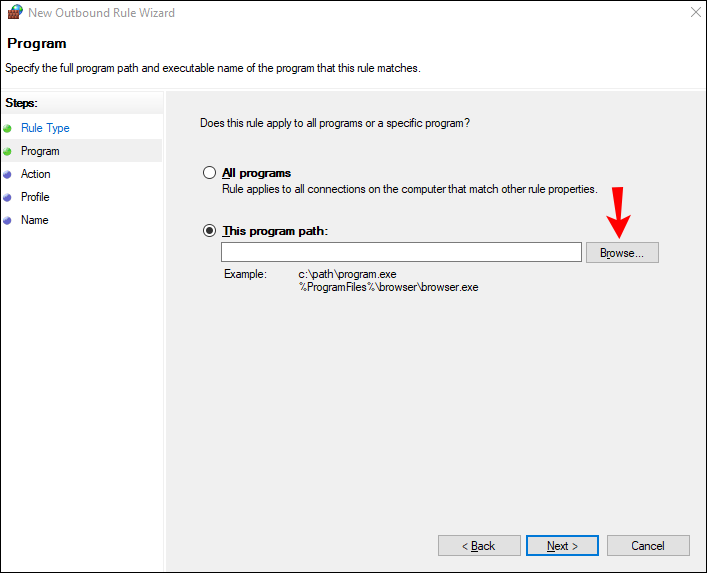Click the blue bullet beside Action step
Screen dimensions: 707x573
tap(8, 174)
